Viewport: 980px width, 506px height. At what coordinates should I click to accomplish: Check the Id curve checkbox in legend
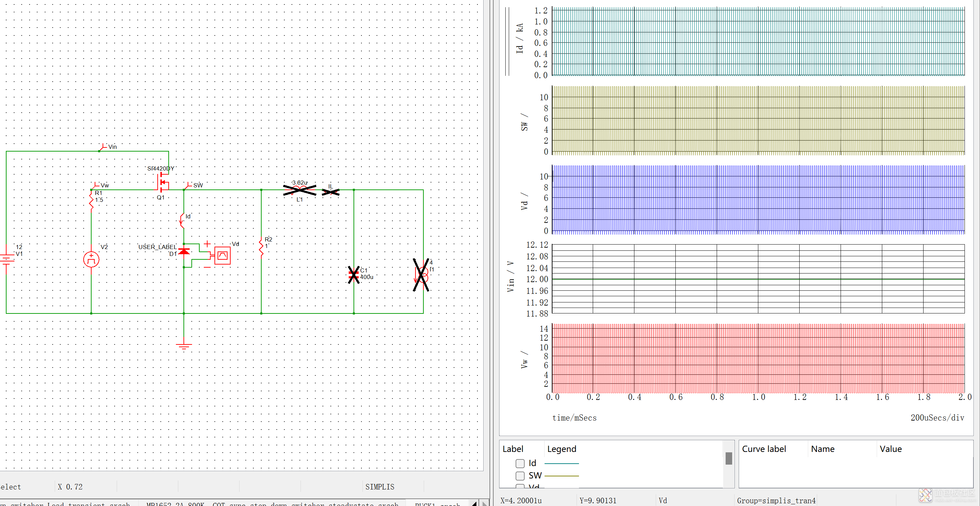tap(520, 463)
